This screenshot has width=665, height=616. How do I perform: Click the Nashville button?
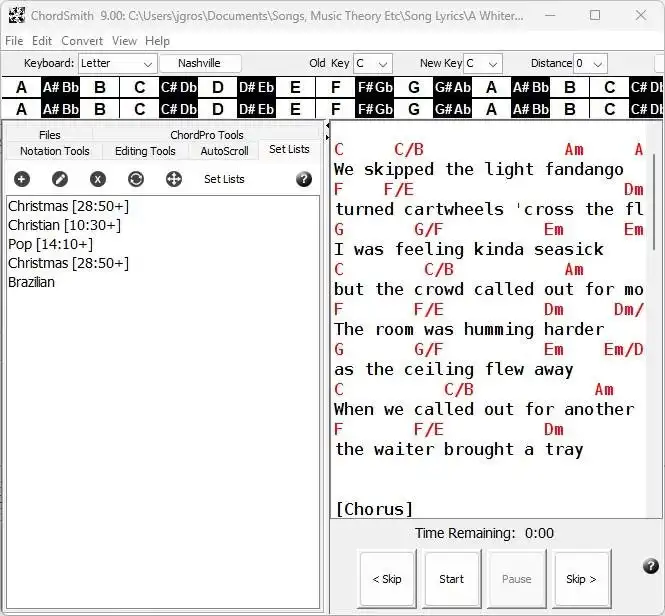[199, 63]
